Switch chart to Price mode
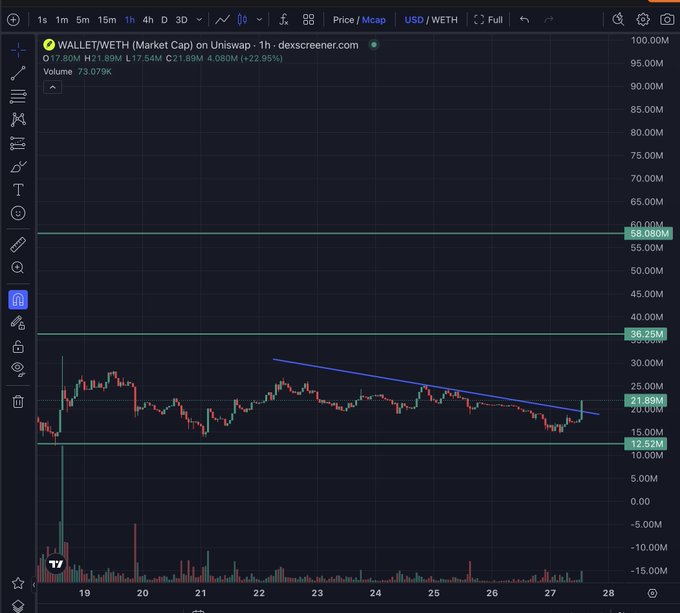Image resolution: width=680 pixels, height=613 pixels. point(343,20)
